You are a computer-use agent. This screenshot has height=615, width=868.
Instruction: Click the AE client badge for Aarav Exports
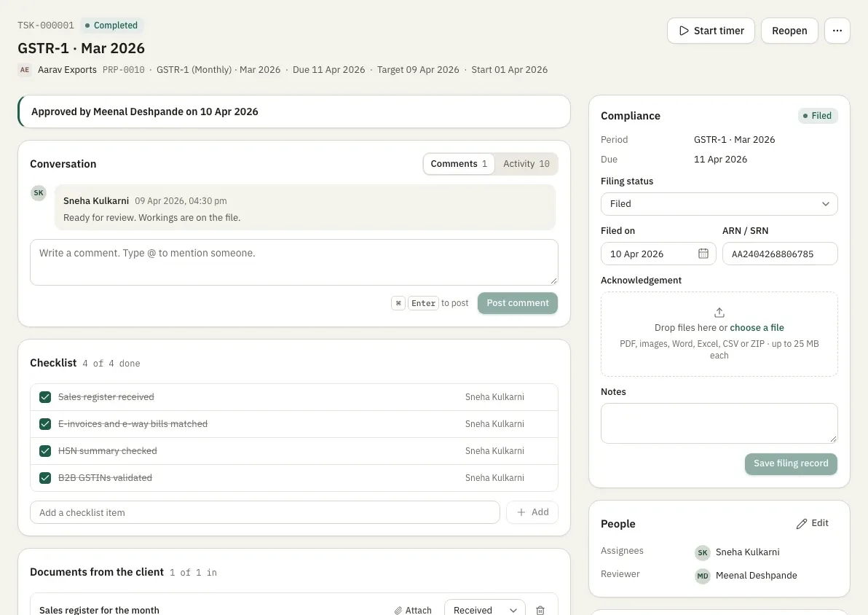tap(24, 70)
